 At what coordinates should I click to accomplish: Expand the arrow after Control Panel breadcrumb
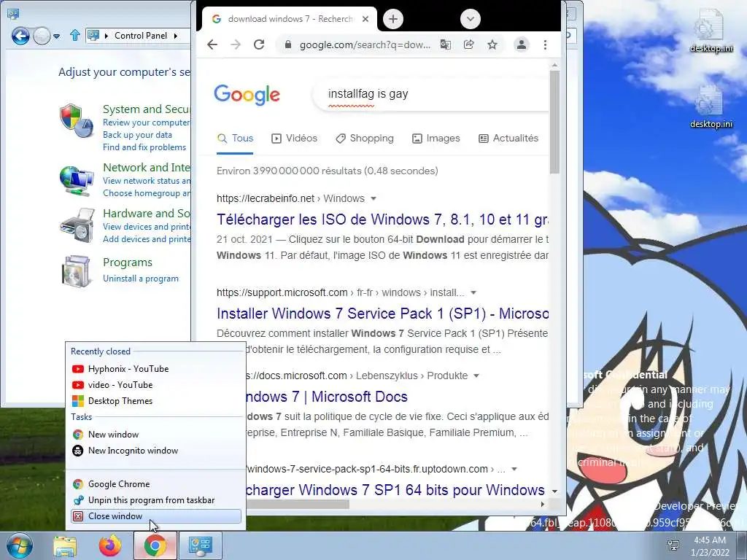click(176, 36)
